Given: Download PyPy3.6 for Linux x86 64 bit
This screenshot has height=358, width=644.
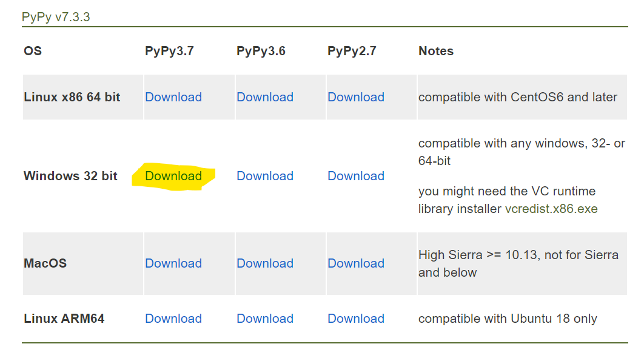Looking at the screenshot, I should (265, 97).
